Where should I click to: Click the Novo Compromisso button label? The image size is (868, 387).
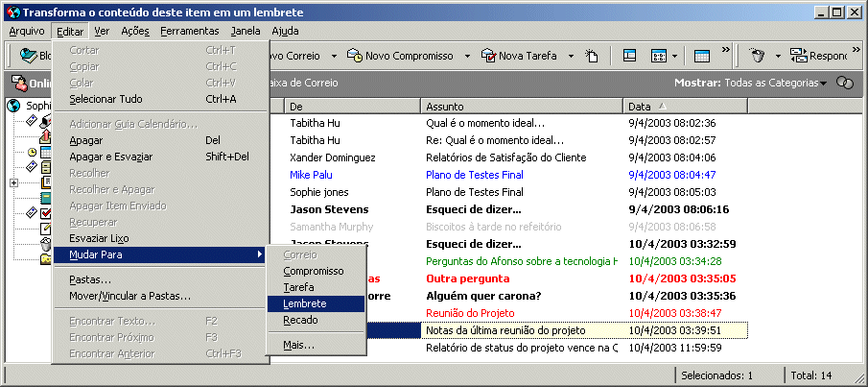tap(410, 56)
